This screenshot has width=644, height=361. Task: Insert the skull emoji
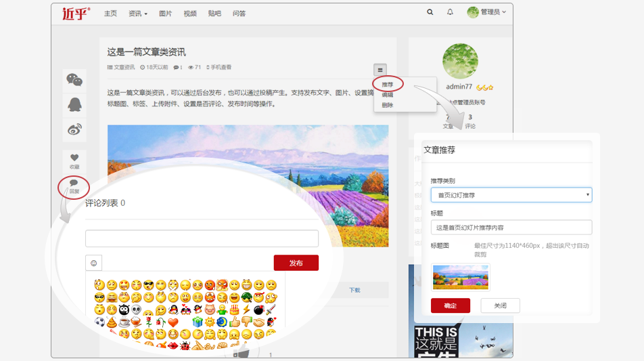[x=137, y=310]
